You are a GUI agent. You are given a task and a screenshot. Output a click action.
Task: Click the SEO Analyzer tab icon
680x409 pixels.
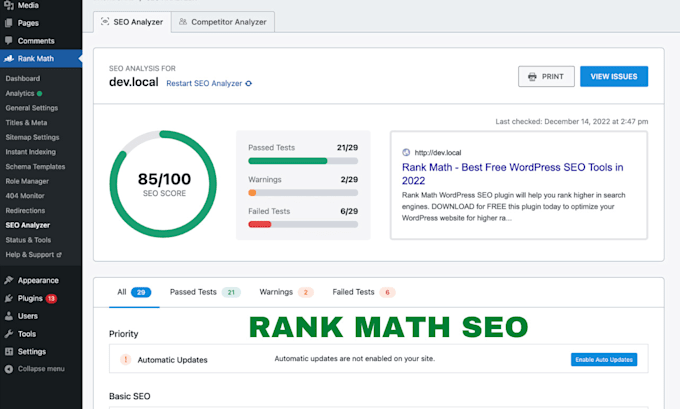[x=105, y=21]
